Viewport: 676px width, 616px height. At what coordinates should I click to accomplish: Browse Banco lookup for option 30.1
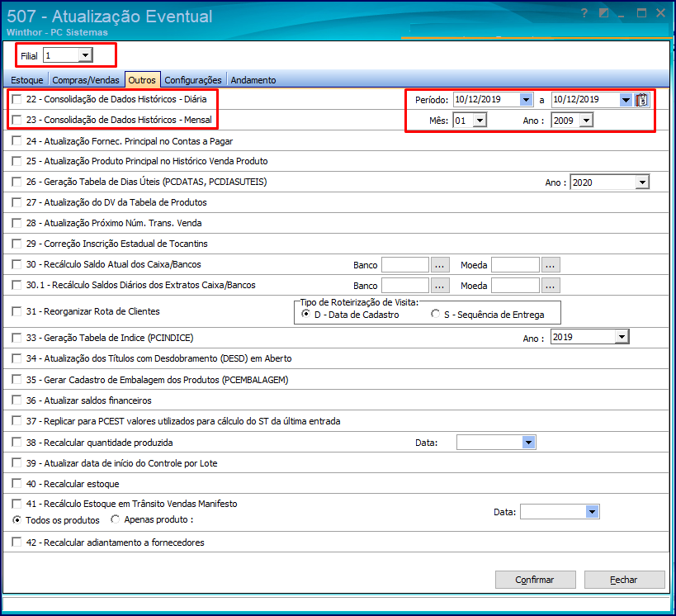440,286
